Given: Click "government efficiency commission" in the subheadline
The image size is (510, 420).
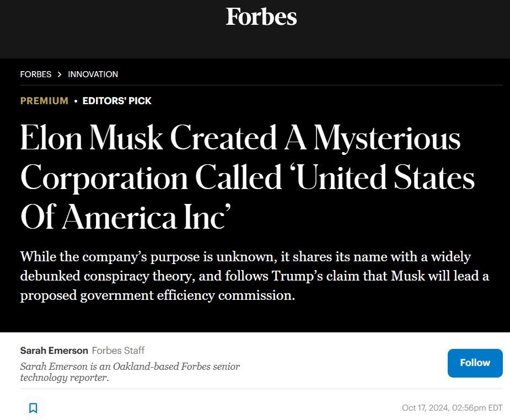Looking at the screenshot, I should click(x=198, y=295).
